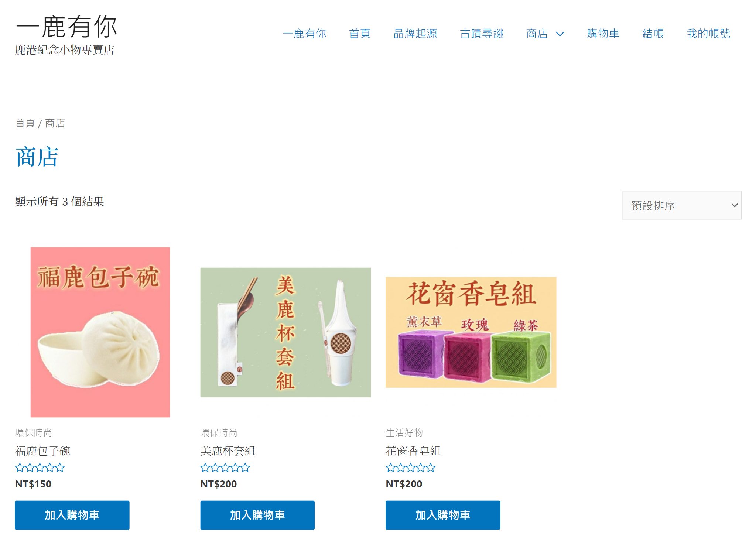The width and height of the screenshot is (756, 534).
Task: Click the star rating under 花窗香皂組
Action: 410,468
